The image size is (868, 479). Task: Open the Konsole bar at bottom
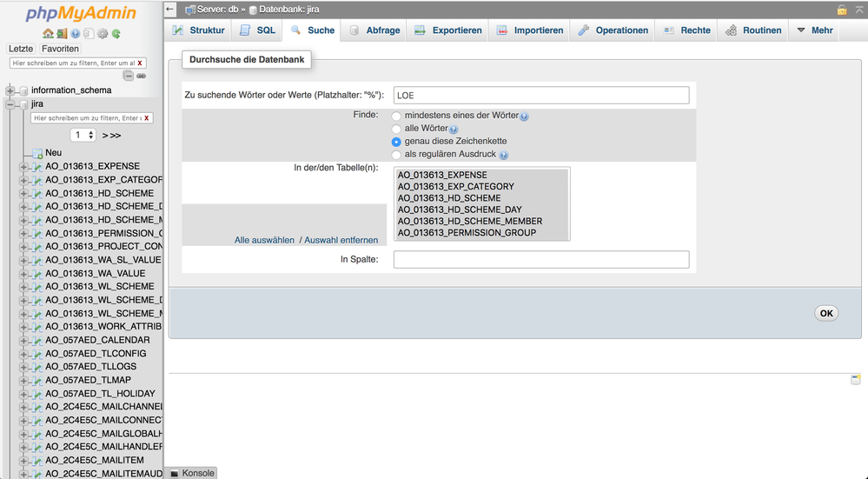pos(192,473)
